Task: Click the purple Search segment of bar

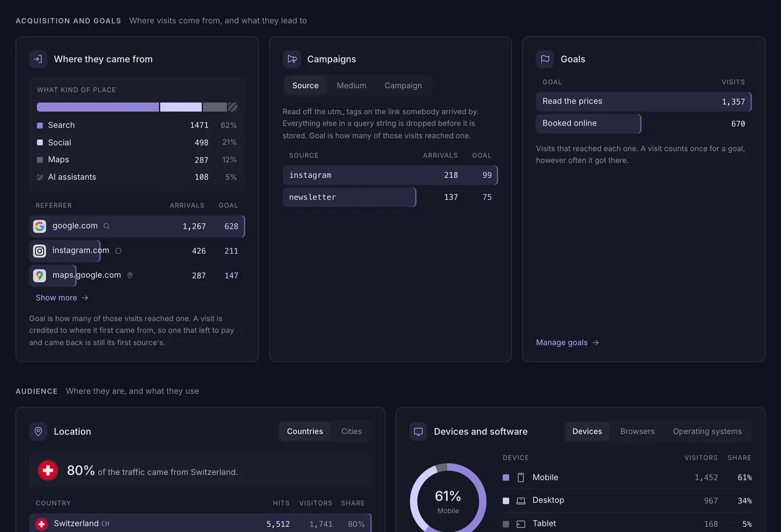Action: point(98,107)
